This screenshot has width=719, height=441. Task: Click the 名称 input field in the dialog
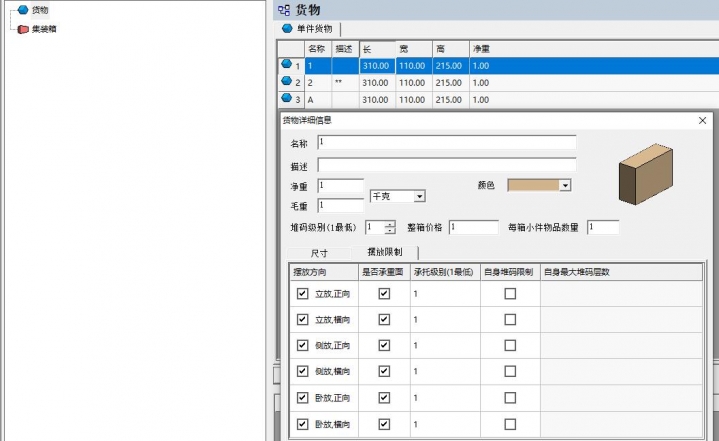tap(447, 142)
